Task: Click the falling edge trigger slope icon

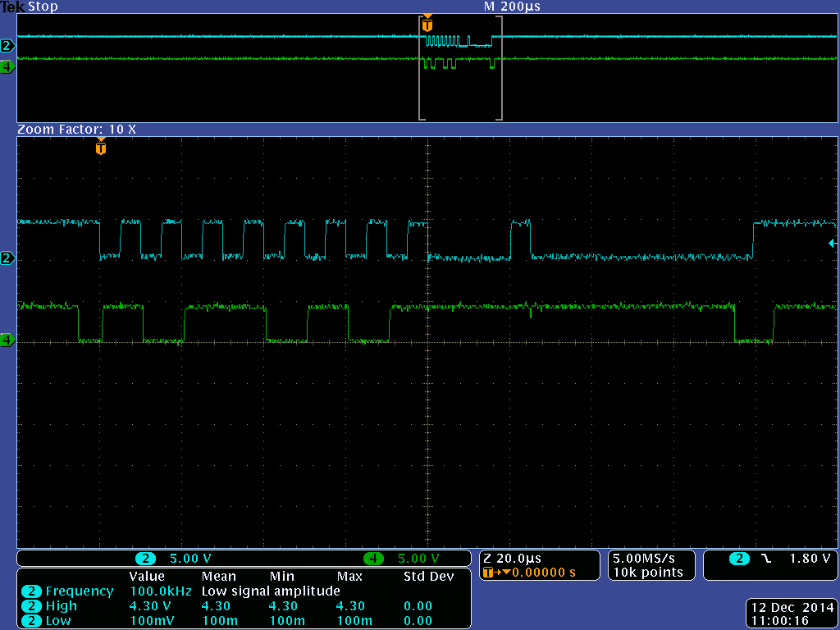Action: coord(765,559)
